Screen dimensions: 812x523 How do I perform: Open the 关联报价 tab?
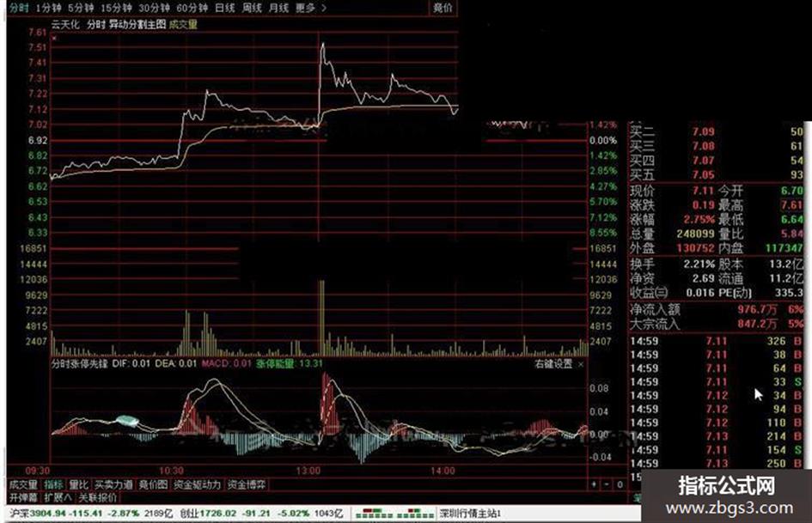pos(97,497)
